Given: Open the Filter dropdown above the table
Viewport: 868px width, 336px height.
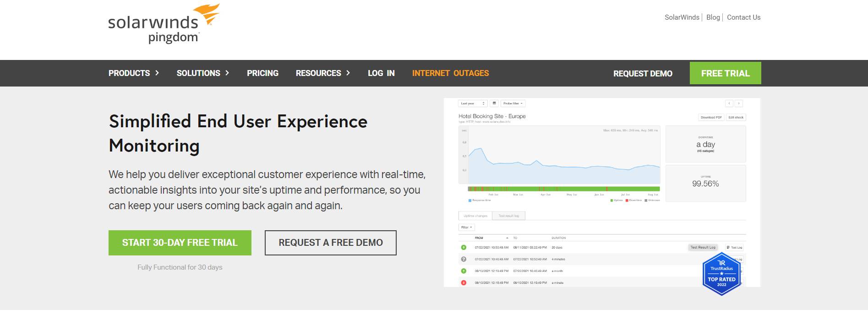Looking at the screenshot, I should 466,228.
